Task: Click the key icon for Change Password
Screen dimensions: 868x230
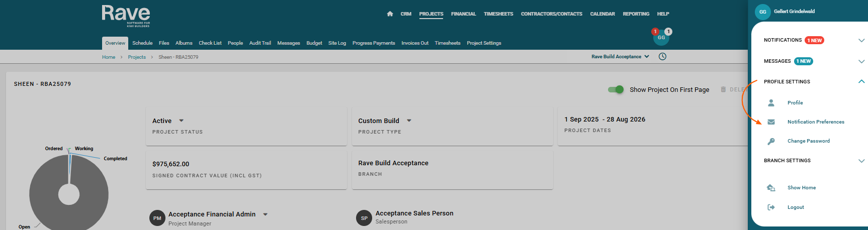Action: coord(771,141)
